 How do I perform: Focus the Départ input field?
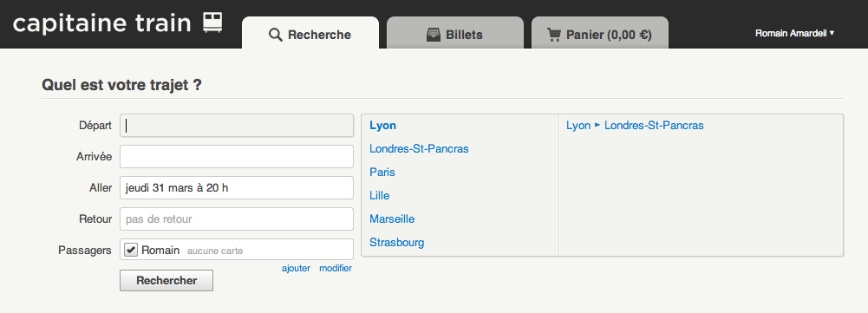click(237, 126)
